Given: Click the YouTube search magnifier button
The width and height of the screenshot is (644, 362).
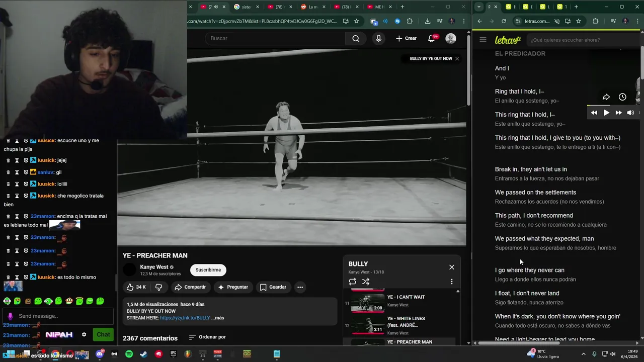Looking at the screenshot, I should coord(356,38).
